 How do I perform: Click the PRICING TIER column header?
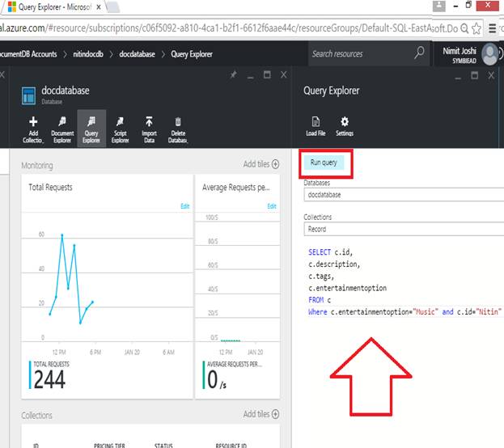109,446
